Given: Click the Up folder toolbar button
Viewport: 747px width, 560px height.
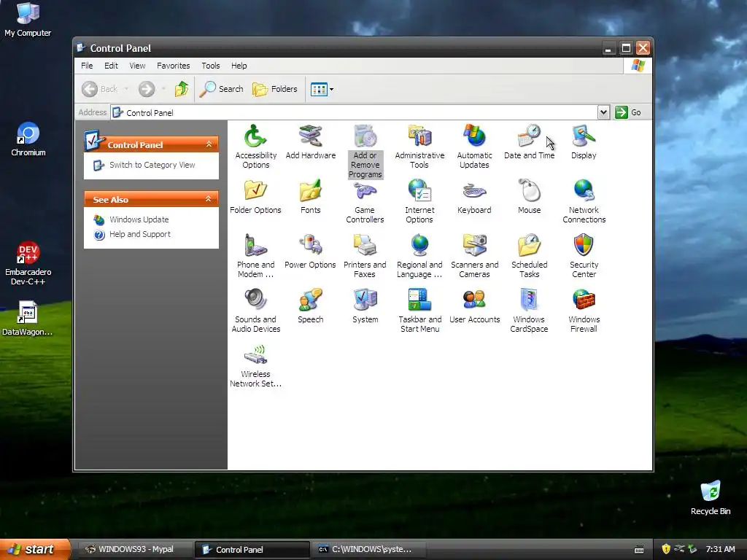Looking at the screenshot, I should (x=182, y=89).
